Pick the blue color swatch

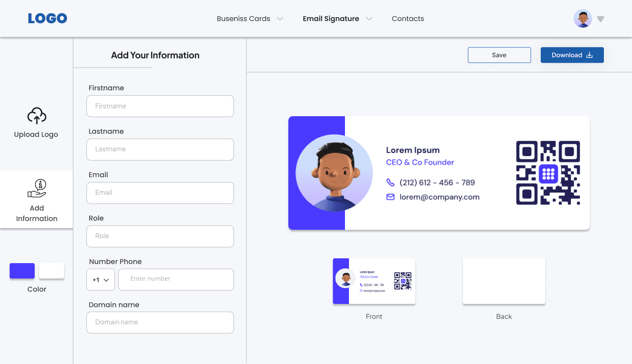(x=22, y=271)
